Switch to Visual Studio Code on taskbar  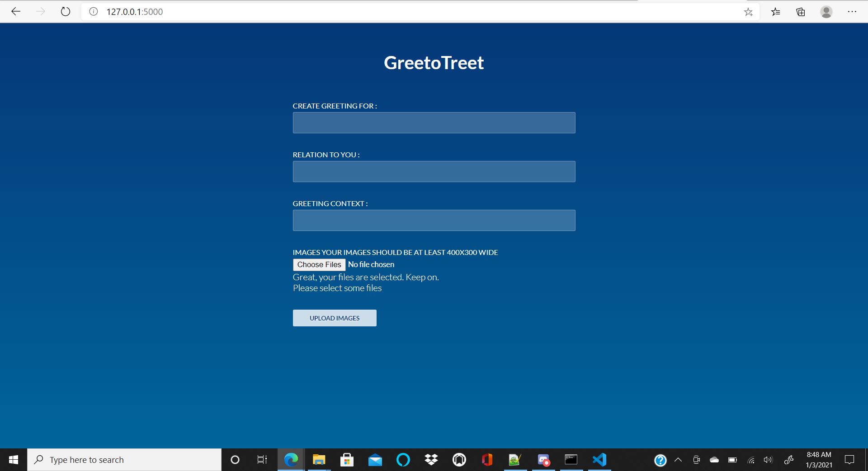(599, 460)
